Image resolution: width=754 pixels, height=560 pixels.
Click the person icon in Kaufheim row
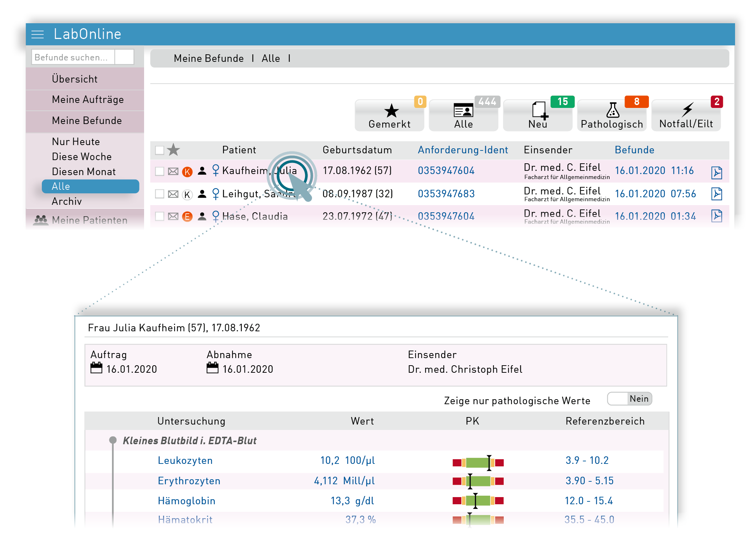(x=202, y=171)
